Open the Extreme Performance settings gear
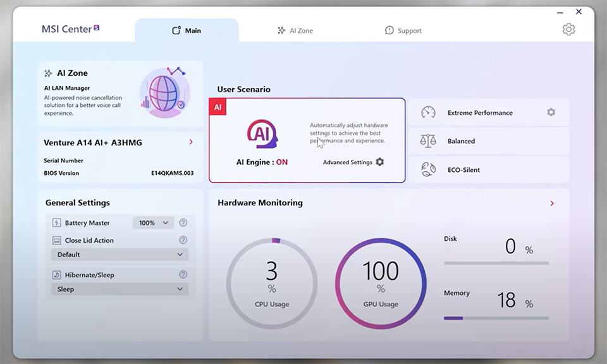This screenshot has height=364, width=607. point(551,112)
